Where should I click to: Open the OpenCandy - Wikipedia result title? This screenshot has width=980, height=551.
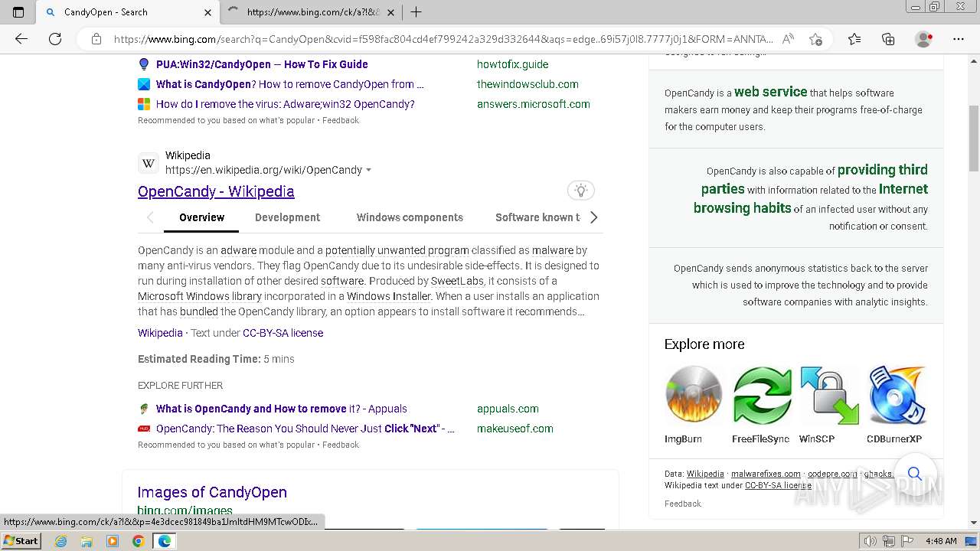pyautogui.click(x=216, y=191)
